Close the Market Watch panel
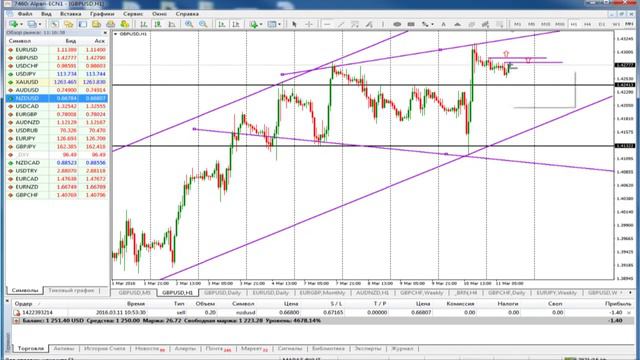 pyautogui.click(x=105, y=33)
